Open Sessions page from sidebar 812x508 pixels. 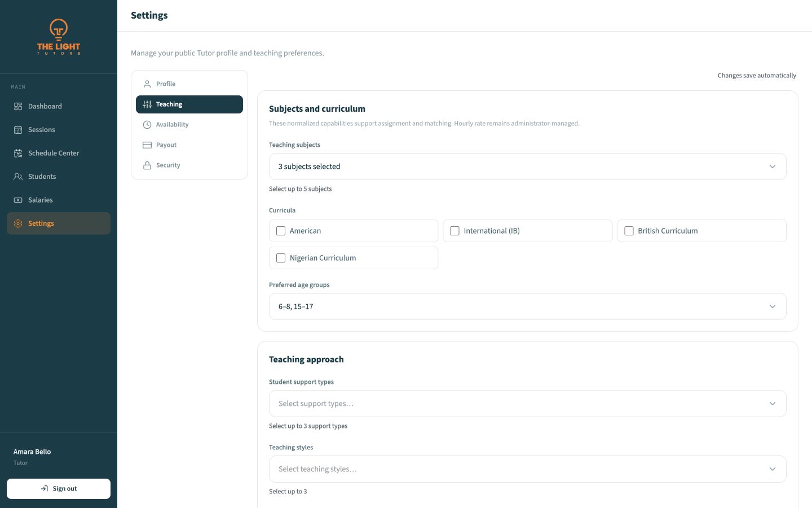(59, 130)
